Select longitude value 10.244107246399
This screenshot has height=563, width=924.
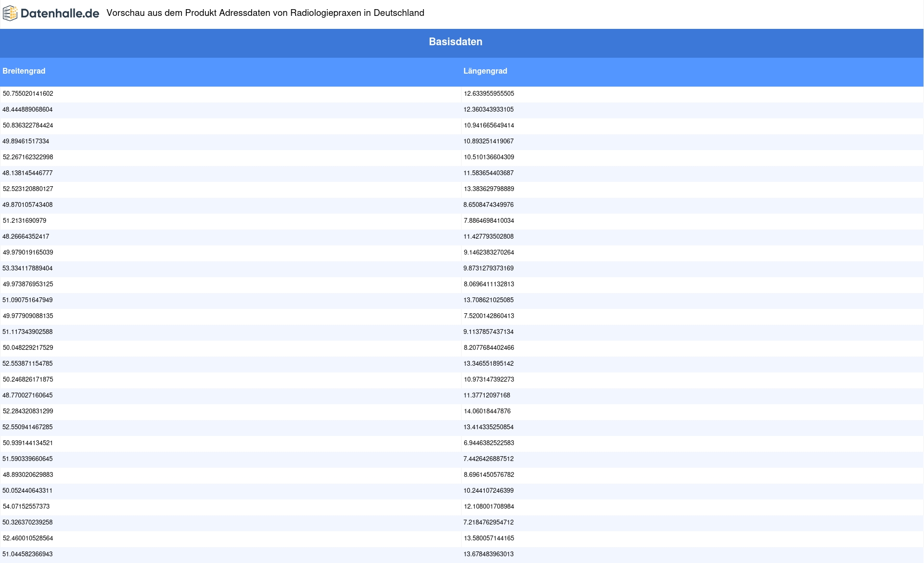(x=488, y=491)
